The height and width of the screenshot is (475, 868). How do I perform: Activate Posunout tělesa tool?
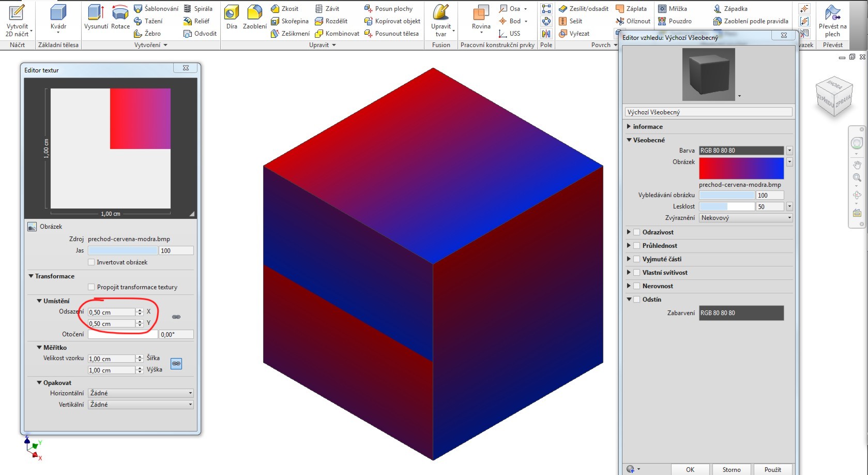tap(391, 34)
